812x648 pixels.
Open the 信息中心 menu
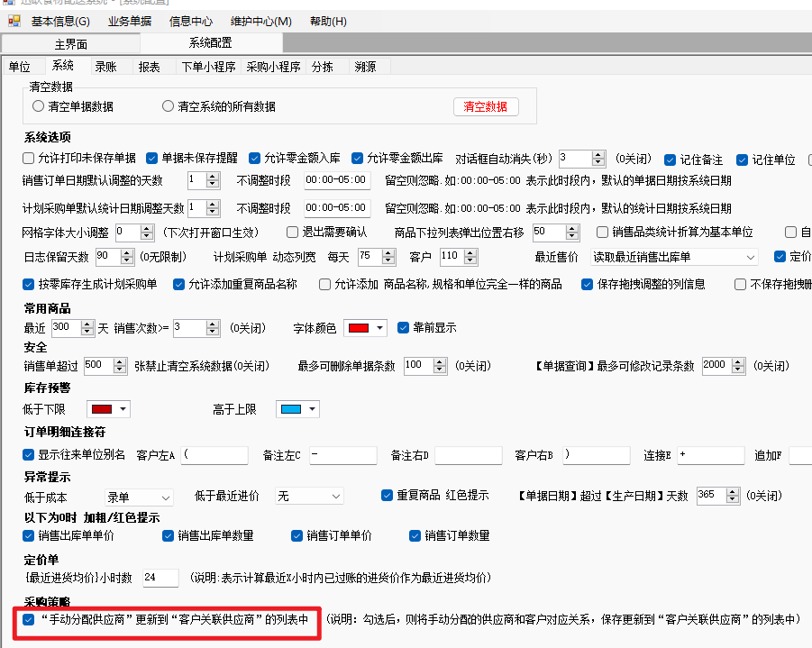tap(190, 22)
